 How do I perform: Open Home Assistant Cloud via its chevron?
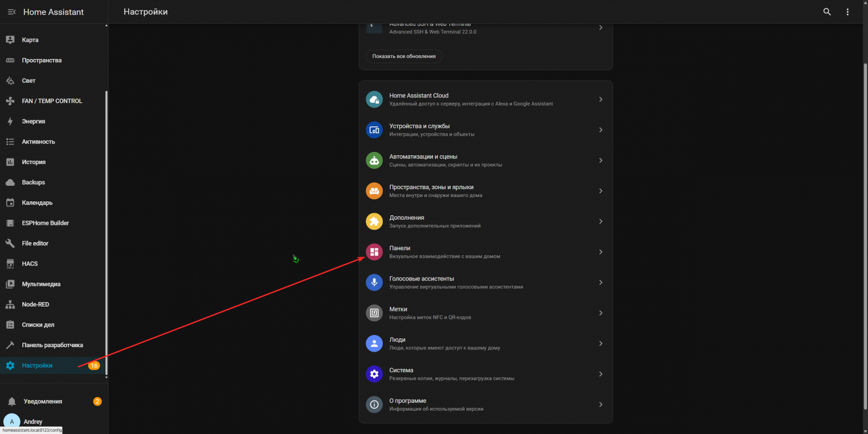pos(600,99)
